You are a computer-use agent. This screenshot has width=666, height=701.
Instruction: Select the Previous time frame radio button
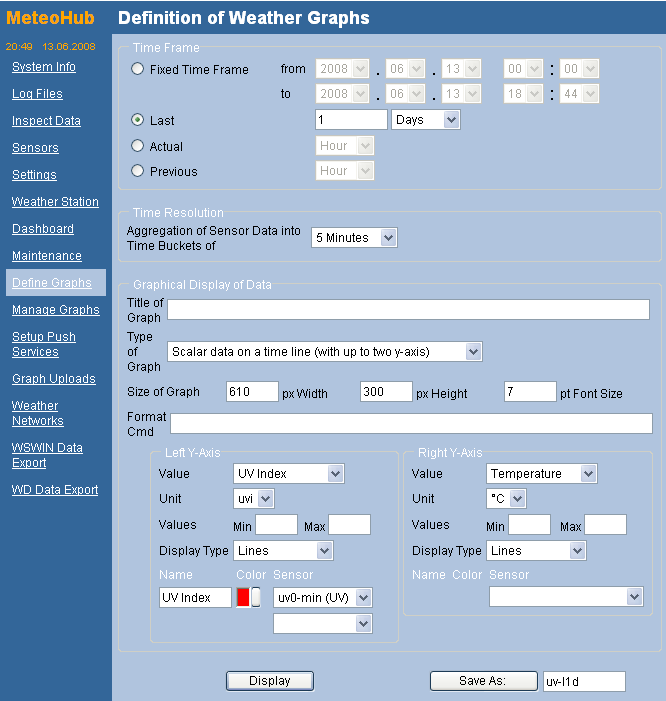tap(138, 172)
